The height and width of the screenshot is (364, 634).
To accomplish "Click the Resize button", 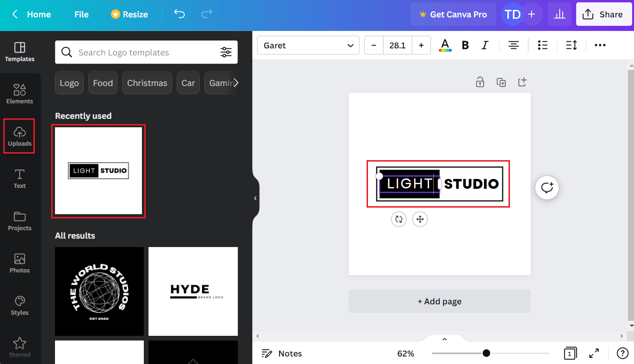I will (130, 15).
